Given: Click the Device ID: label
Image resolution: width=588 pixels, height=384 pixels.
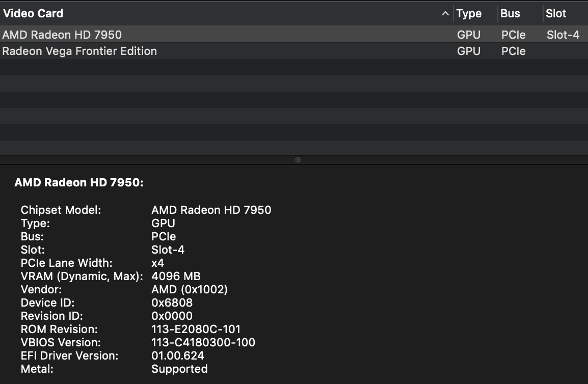Looking at the screenshot, I should tap(47, 303).
